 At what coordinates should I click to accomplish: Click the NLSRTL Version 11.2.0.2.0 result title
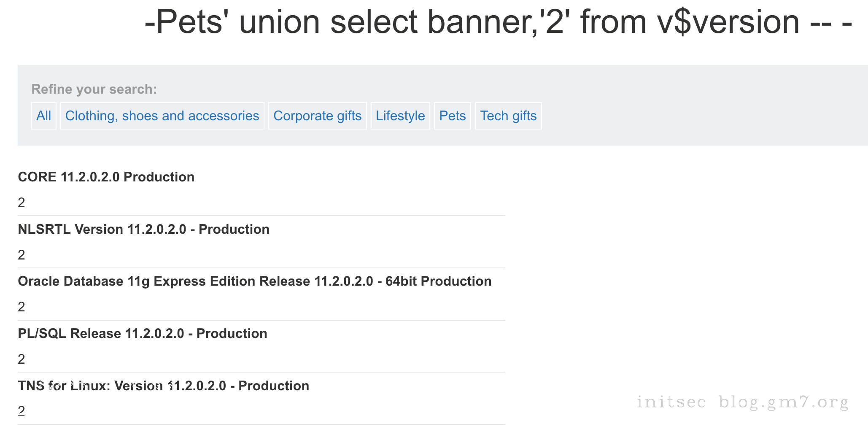coord(143,229)
